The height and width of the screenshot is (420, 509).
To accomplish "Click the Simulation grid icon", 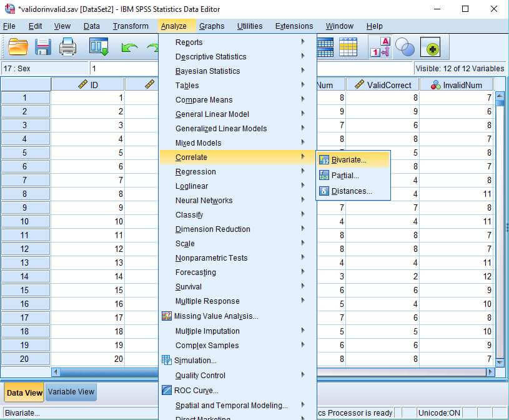I will point(167,360).
